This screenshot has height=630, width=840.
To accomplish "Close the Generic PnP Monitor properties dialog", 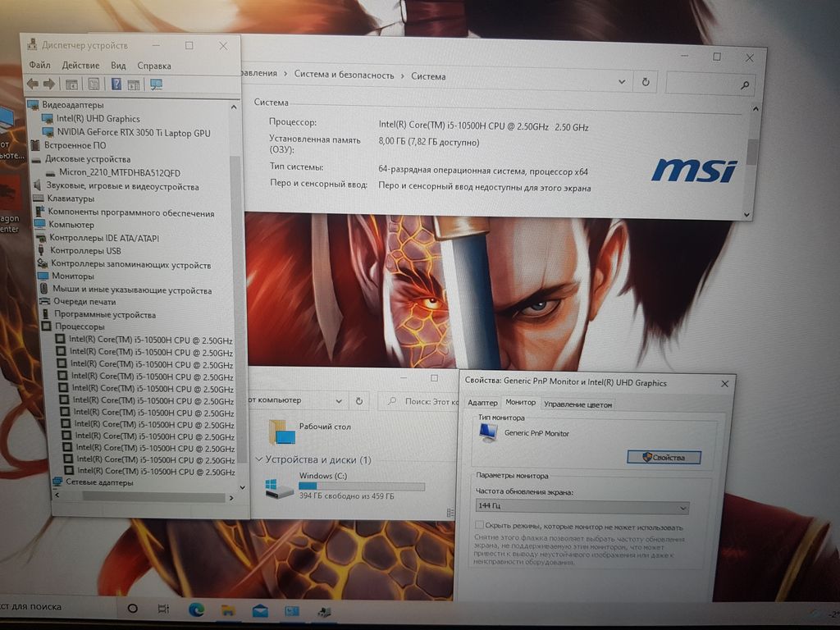I will [x=725, y=384].
